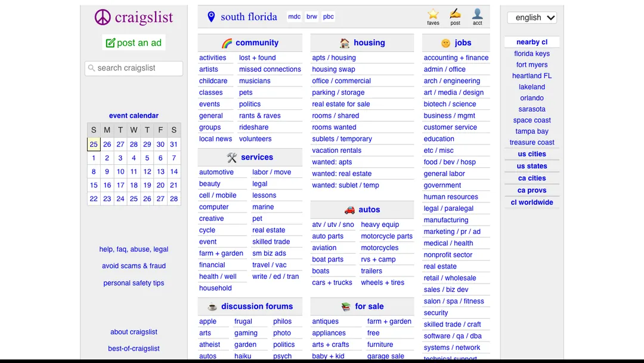Open motorcycle parts listings
The height and width of the screenshot is (363, 644).
tap(386, 236)
